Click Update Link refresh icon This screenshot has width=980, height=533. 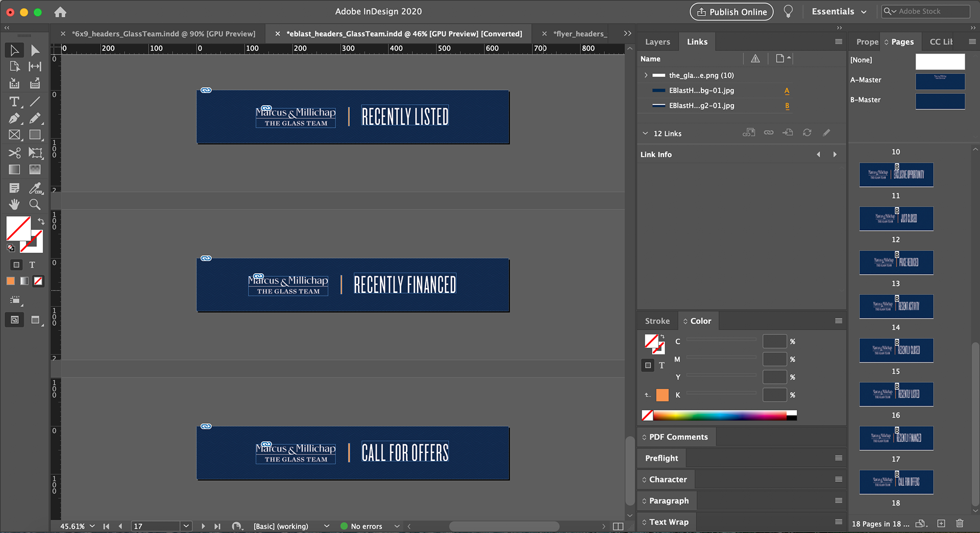[x=807, y=133]
